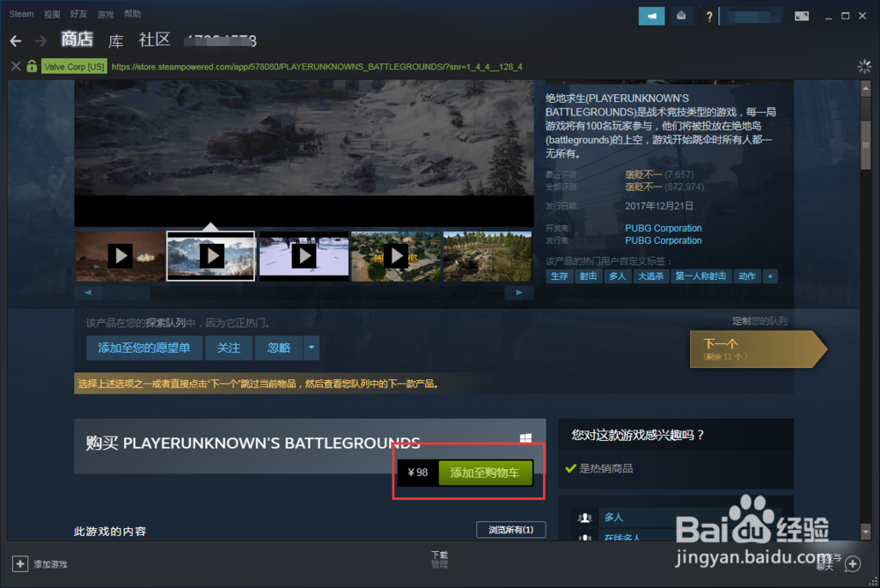Switch to the 库 tab
The height and width of the screenshot is (588, 880).
tap(115, 41)
